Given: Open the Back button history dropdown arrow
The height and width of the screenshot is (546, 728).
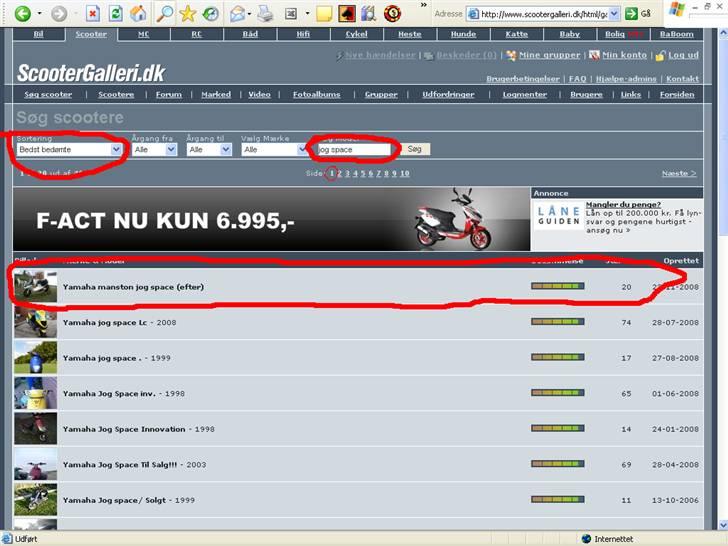Looking at the screenshot, I should click(x=39, y=13).
